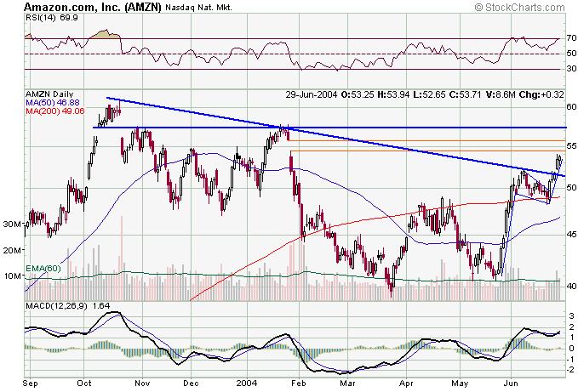
Task: Click the EMA(60) volume label
Action: [43, 269]
